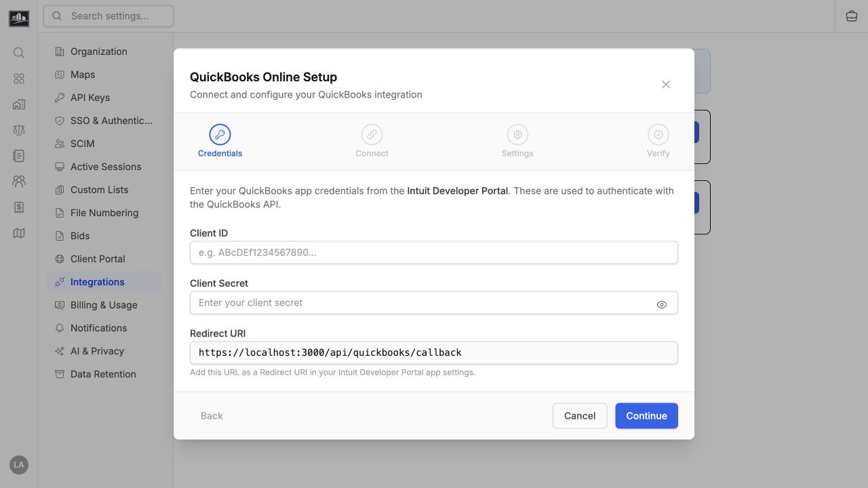Click the File Numbering document icon
Viewport: 868px width, 488px height.
(x=60, y=213)
